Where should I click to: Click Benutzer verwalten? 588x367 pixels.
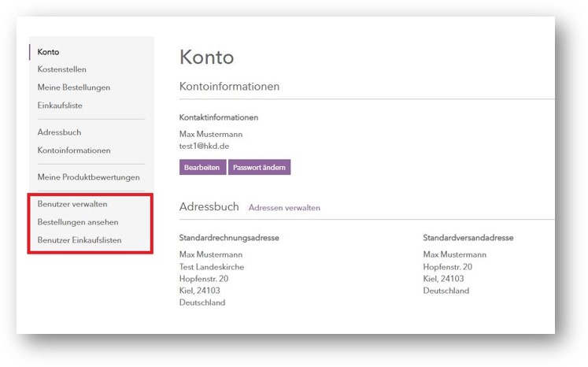point(72,204)
